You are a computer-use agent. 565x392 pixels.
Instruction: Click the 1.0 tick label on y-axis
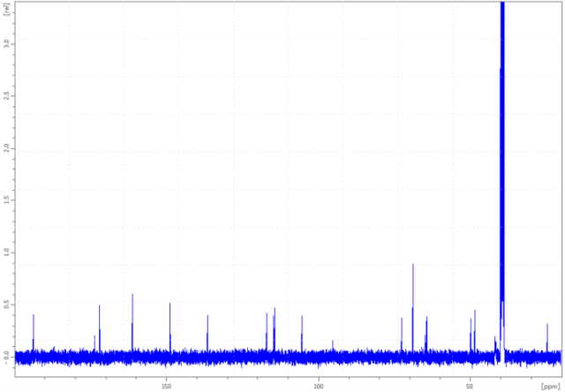[7, 252]
